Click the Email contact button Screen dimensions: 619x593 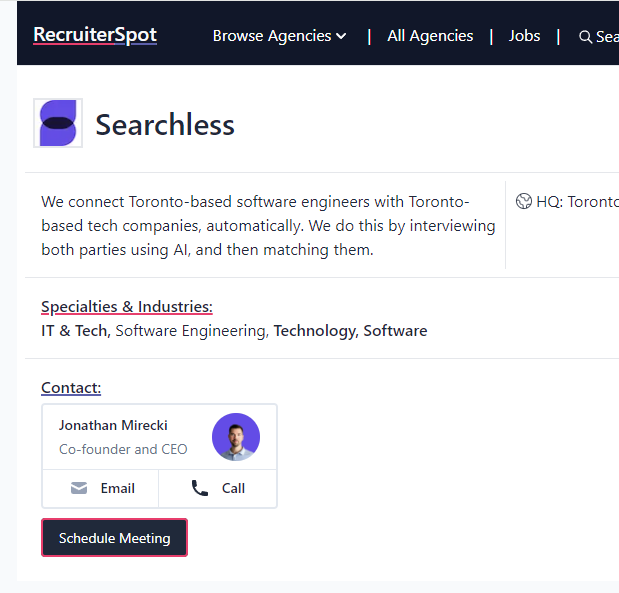(x=101, y=488)
